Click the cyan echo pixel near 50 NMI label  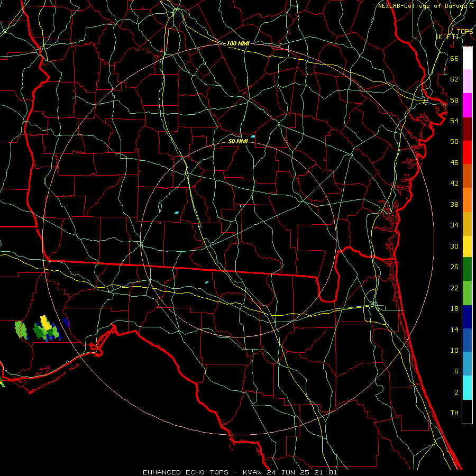pyautogui.click(x=253, y=136)
